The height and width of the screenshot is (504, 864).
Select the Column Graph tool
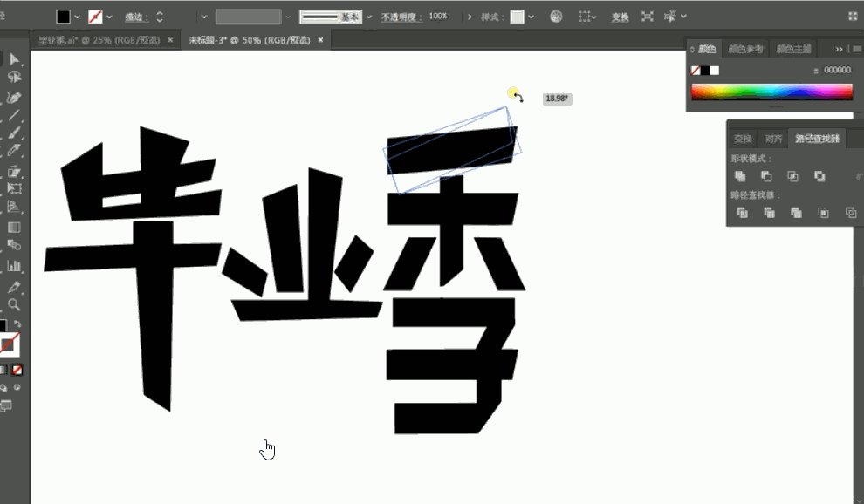pos(14,266)
